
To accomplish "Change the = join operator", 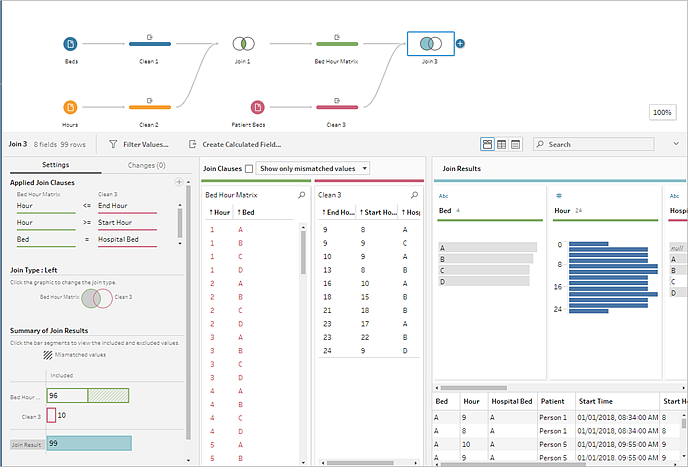I will point(86,239).
